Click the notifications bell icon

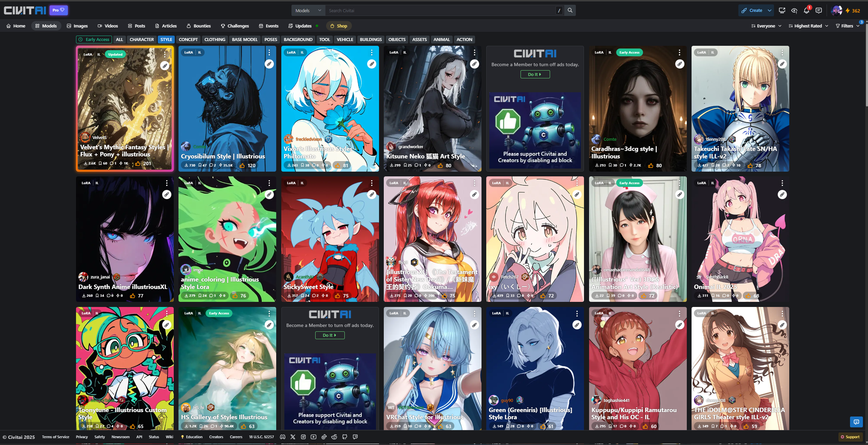tap(806, 11)
